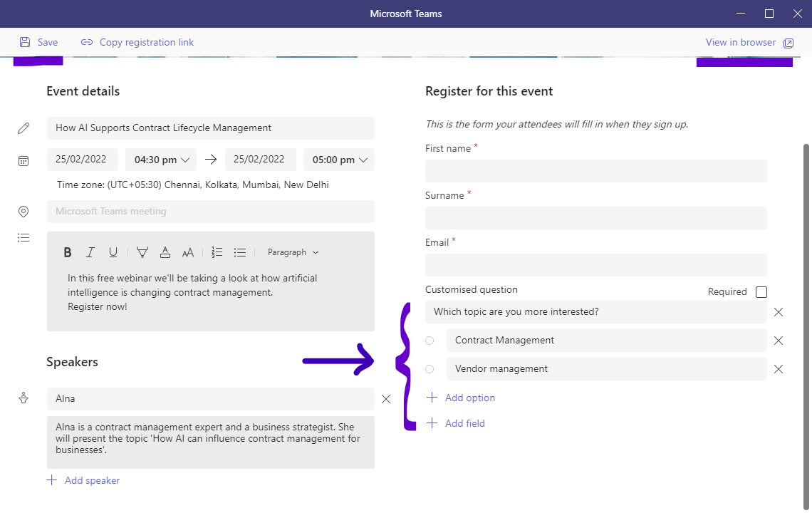The height and width of the screenshot is (513, 812).
Task: Select the Vendor management radio option
Action: pyautogui.click(x=430, y=369)
